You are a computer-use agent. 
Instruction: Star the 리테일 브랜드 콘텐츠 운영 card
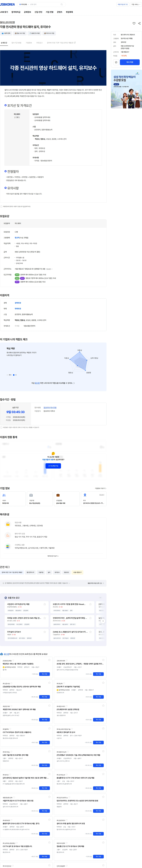click(x=44, y=618)
